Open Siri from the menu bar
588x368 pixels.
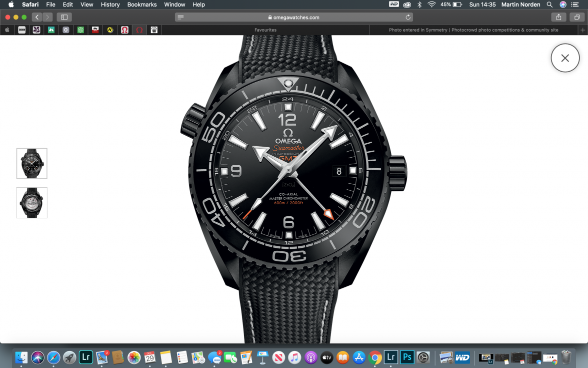(563, 5)
